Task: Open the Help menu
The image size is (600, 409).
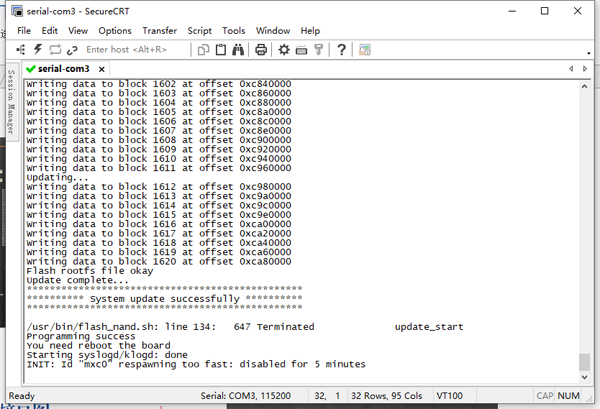Action: tap(310, 31)
